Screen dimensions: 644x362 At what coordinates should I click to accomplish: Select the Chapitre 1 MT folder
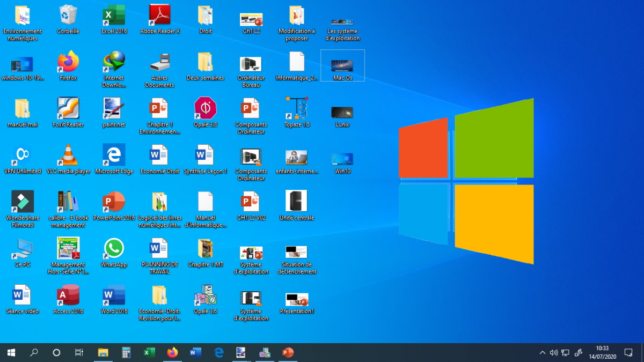(205, 253)
